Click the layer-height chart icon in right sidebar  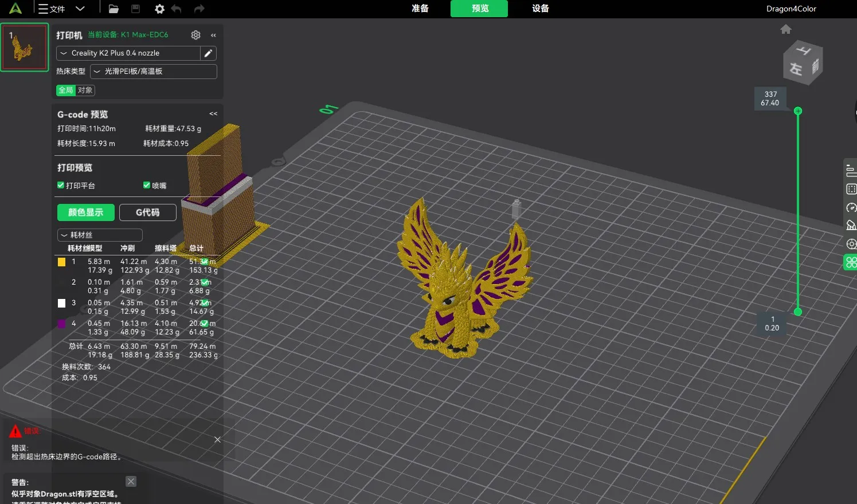click(x=851, y=225)
